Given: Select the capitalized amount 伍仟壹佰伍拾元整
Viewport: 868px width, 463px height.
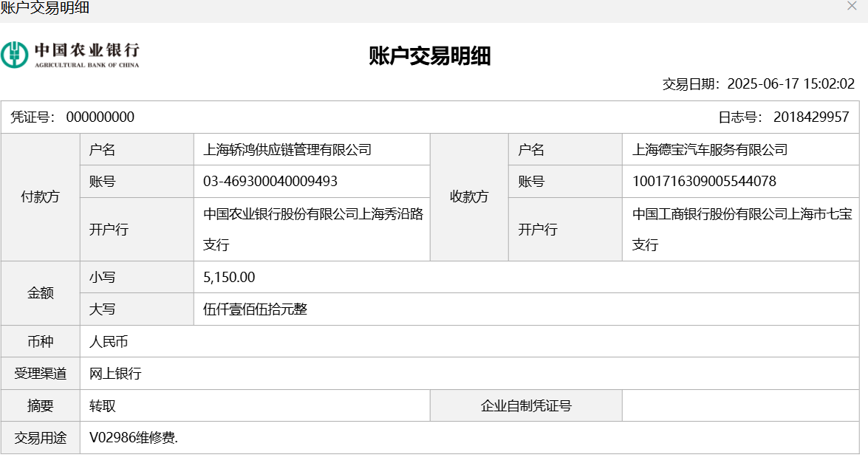Looking at the screenshot, I should pos(255,309).
